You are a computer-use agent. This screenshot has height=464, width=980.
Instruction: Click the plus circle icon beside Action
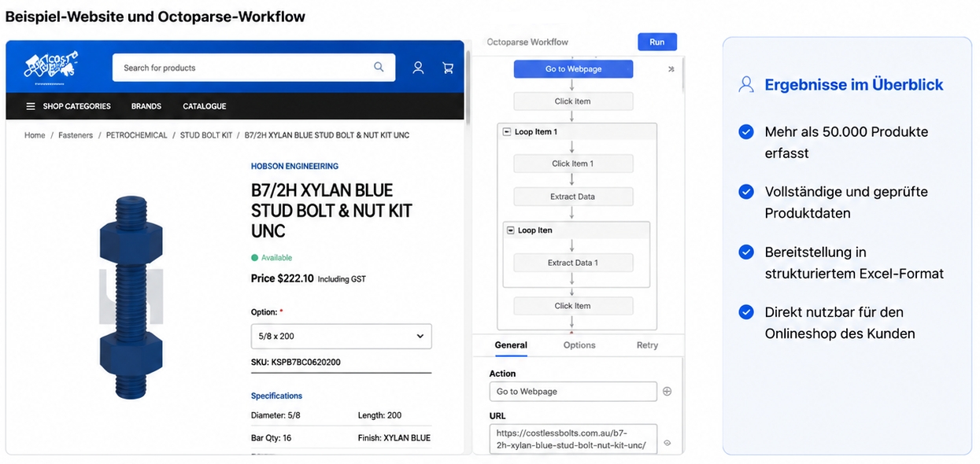(667, 392)
